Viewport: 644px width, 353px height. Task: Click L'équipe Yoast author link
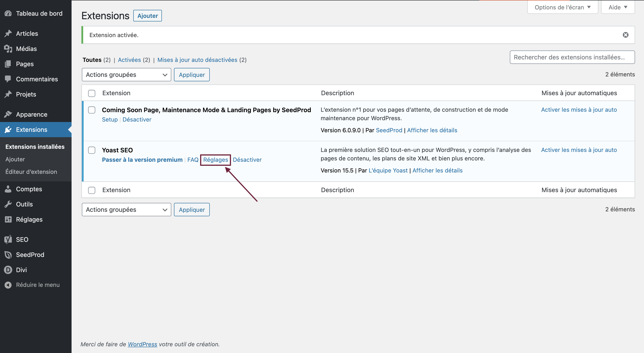pos(388,170)
